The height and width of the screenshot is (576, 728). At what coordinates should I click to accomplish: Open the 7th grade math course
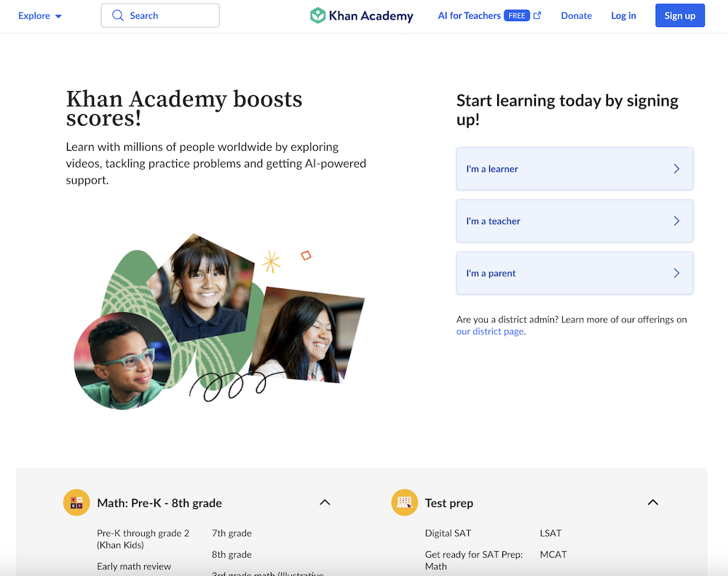pyautogui.click(x=232, y=533)
